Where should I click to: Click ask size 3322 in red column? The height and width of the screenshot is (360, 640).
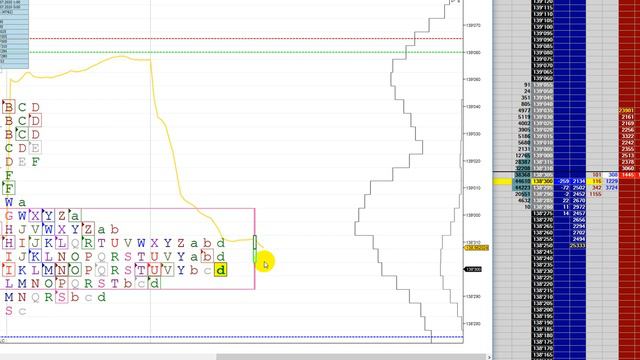point(627,136)
